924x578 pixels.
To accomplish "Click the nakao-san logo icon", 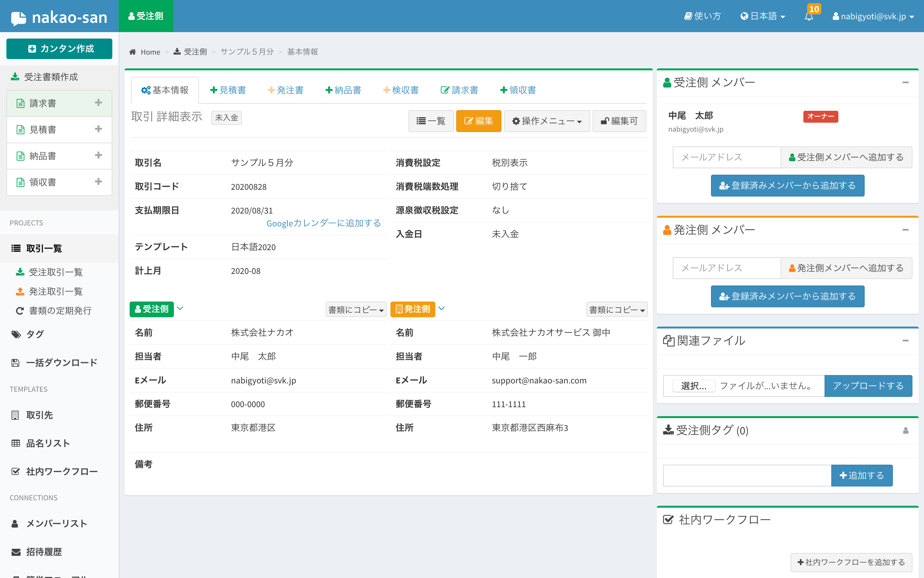I will click(x=19, y=18).
